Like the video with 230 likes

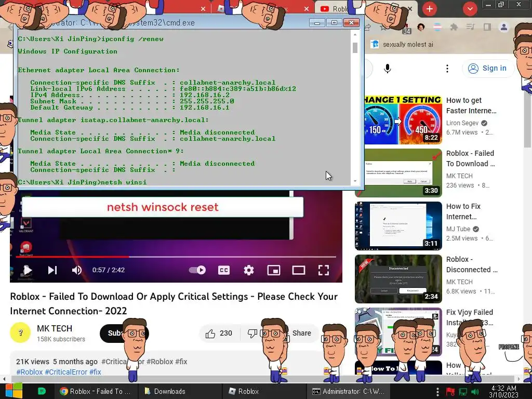point(219,334)
